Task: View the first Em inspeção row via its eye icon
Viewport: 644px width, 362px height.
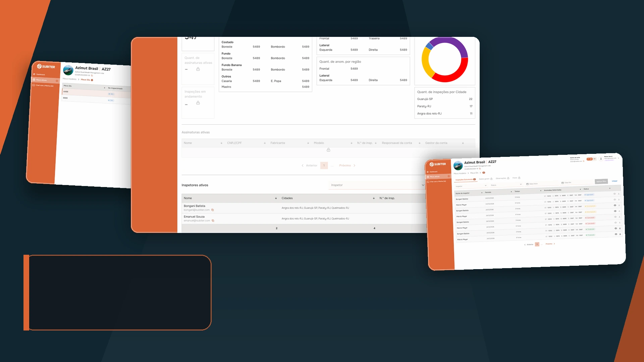Action: (615, 205)
